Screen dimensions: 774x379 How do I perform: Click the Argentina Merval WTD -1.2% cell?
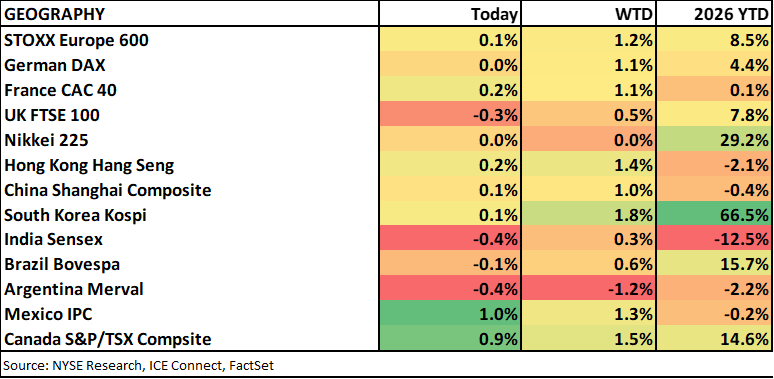click(588, 290)
